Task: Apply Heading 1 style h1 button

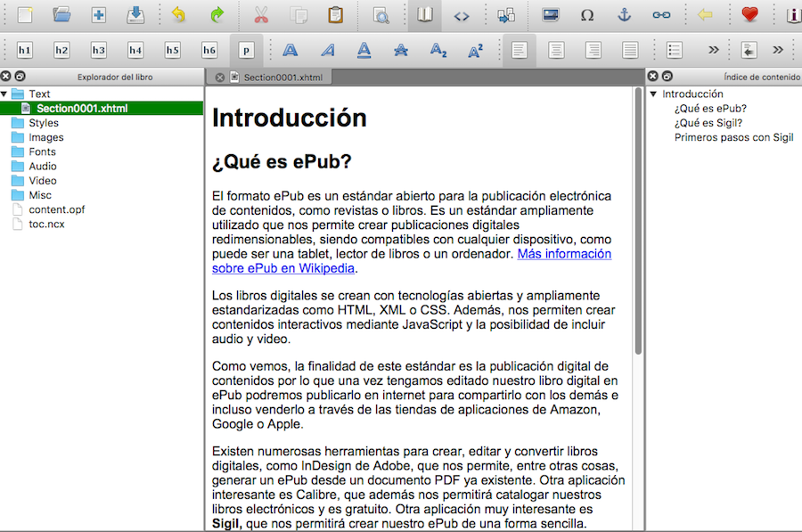Action: [25, 50]
